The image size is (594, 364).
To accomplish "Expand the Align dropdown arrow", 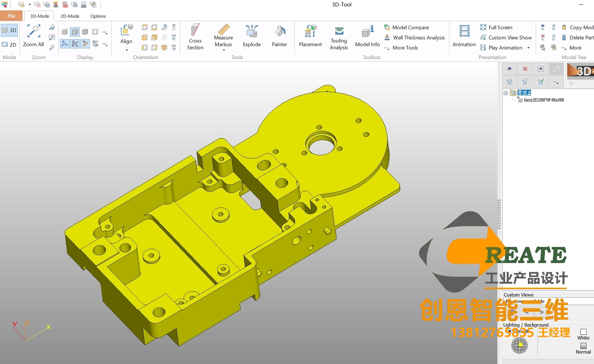I will (127, 50).
